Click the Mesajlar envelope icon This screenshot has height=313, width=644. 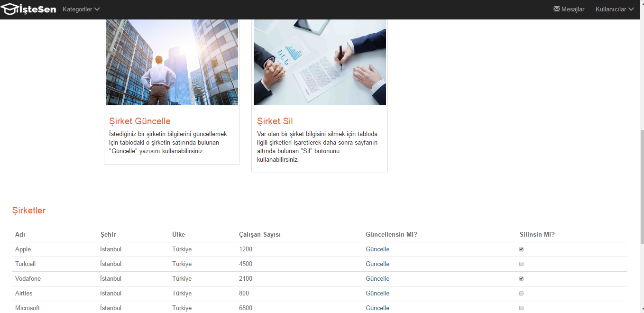(x=557, y=9)
